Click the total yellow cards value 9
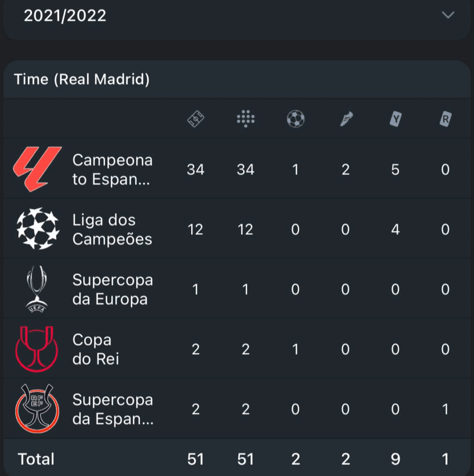The height and width of the screenshot is (476, 474). (x=395, y=459)
